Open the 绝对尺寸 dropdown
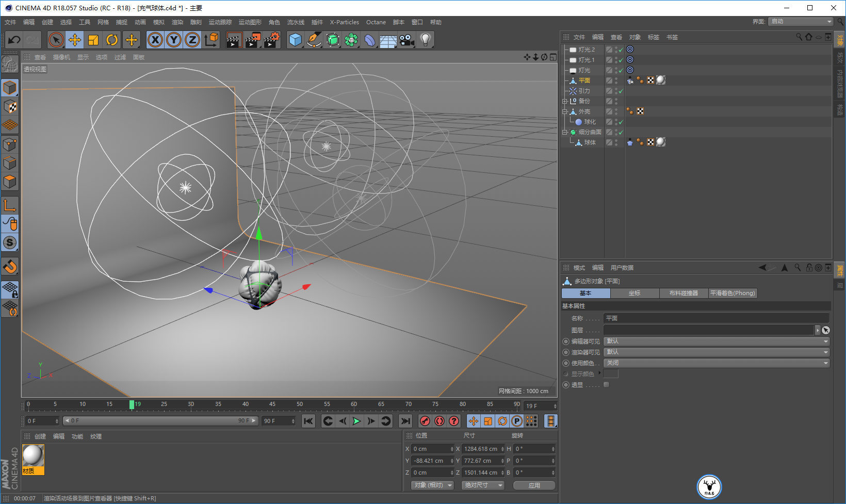The height and width of the screenshot is (504, 846). tap(483, 485)
